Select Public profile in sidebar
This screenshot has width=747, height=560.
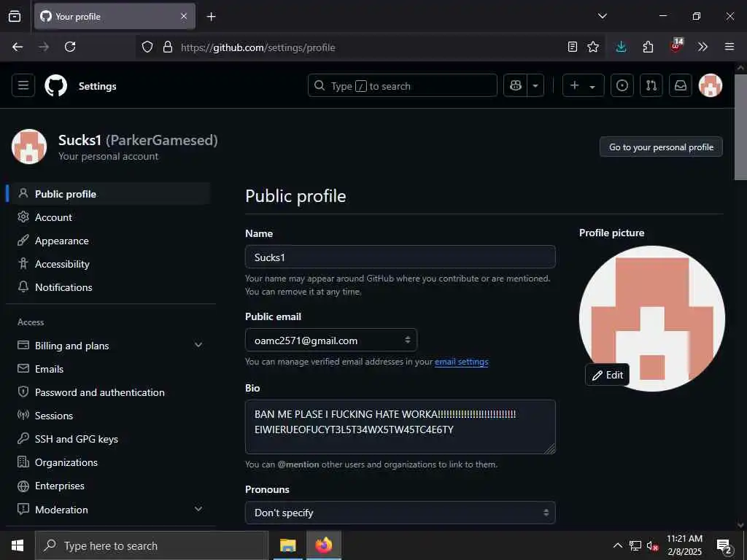[109, 194]
